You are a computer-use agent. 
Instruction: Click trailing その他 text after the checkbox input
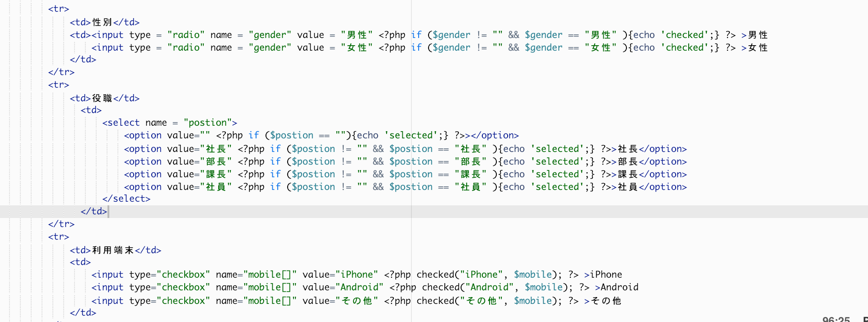pyautogui.click(x=606, y=301)
